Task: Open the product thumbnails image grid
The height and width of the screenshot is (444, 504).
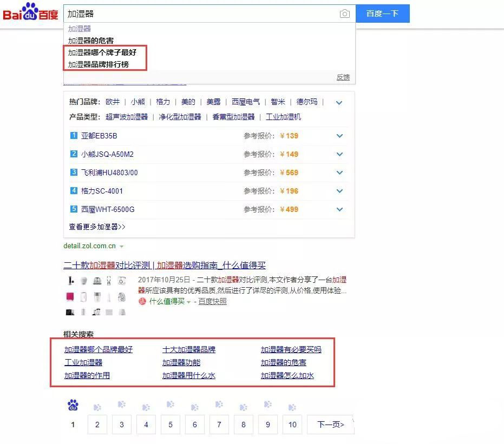Action: tap(96, 296)
